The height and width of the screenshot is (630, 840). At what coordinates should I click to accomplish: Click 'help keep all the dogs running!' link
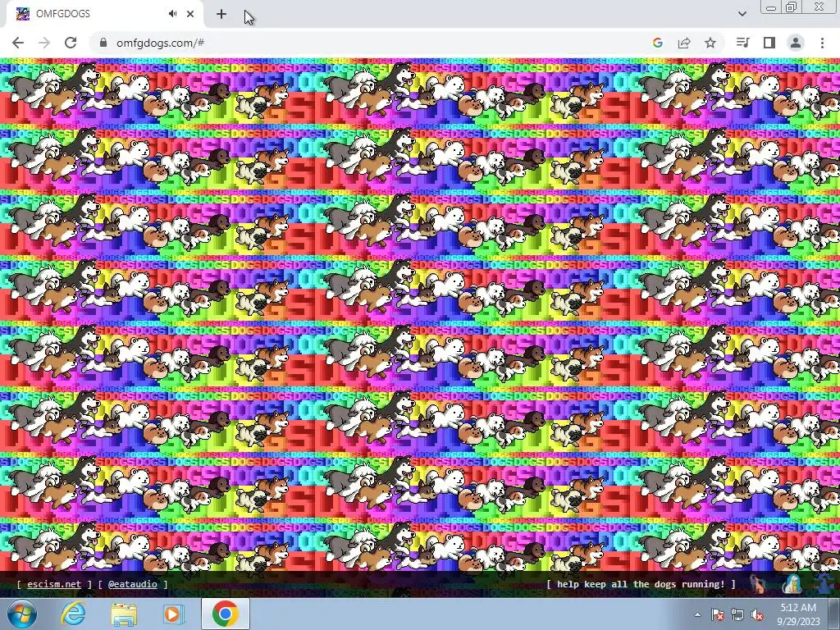pos(641,584)
